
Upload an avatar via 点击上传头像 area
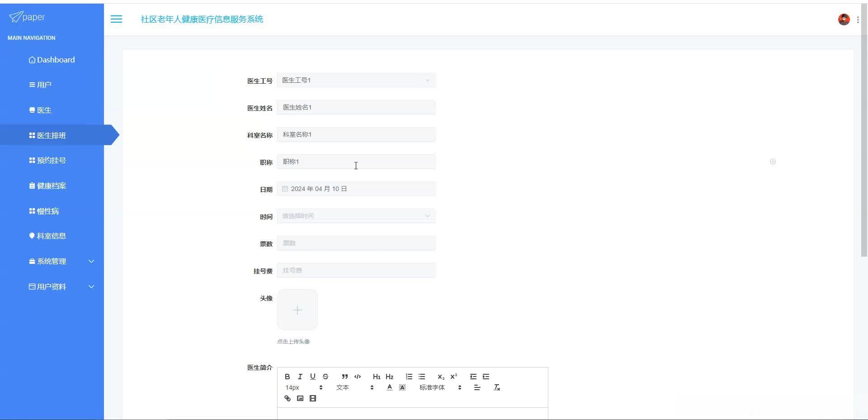[x=297, y=310]
